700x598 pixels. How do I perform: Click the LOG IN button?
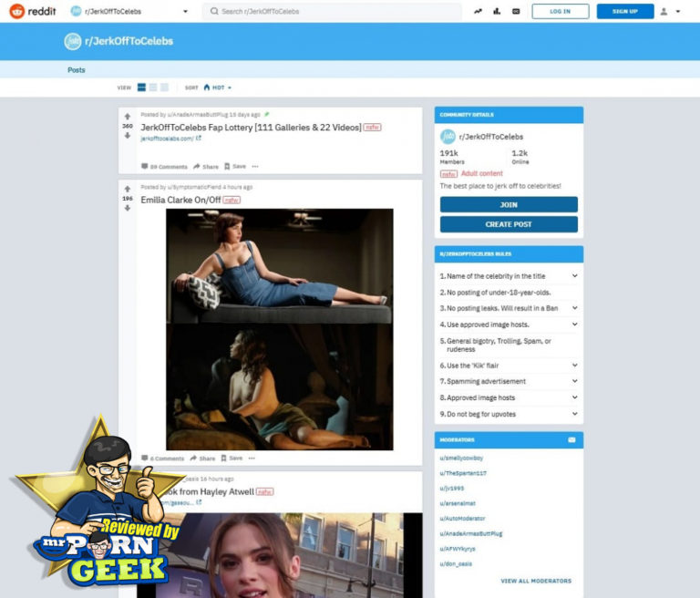560,11
